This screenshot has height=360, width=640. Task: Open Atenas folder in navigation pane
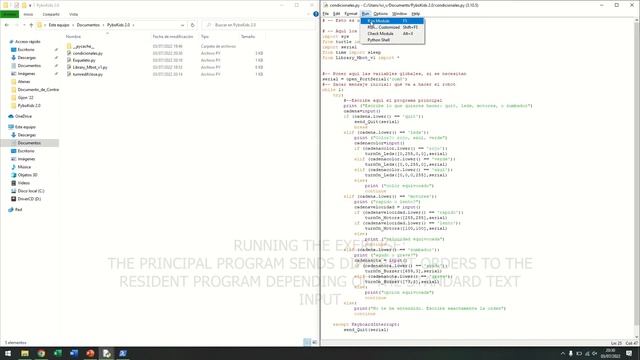[x=24, y=82]
